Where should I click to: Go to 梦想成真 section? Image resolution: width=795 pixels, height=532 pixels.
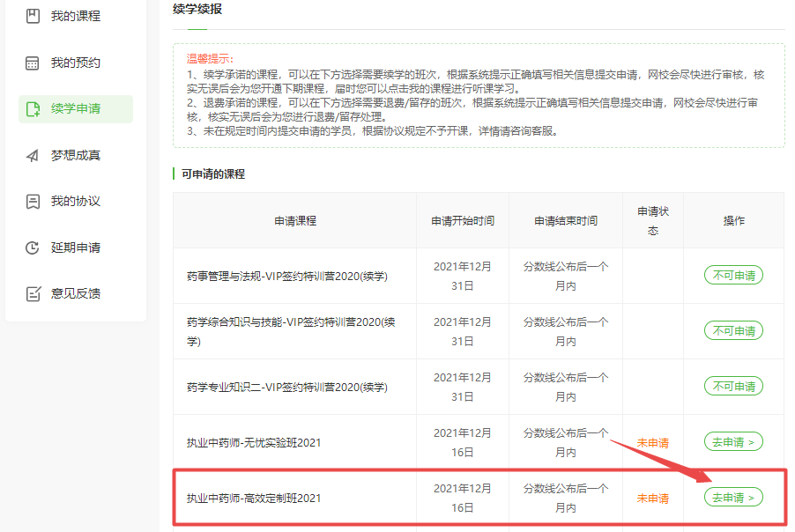(75, 156)
